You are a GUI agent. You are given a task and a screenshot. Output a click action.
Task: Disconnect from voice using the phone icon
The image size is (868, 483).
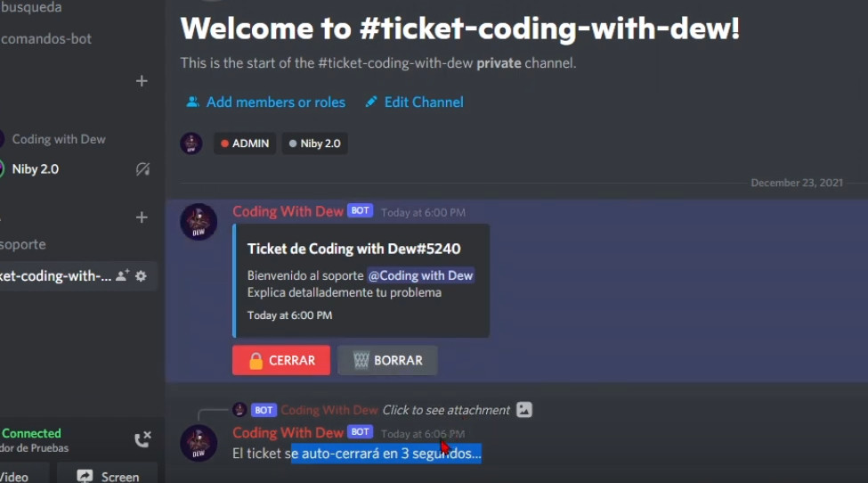[x=142, y=439]
